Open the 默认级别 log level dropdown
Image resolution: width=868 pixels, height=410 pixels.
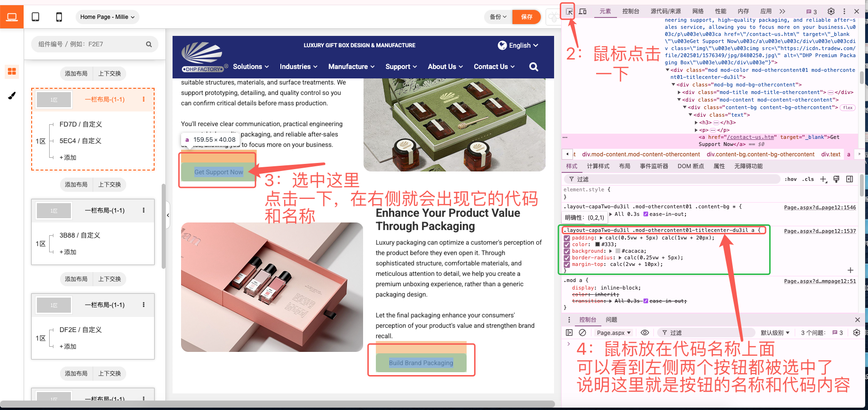[775, 333]
